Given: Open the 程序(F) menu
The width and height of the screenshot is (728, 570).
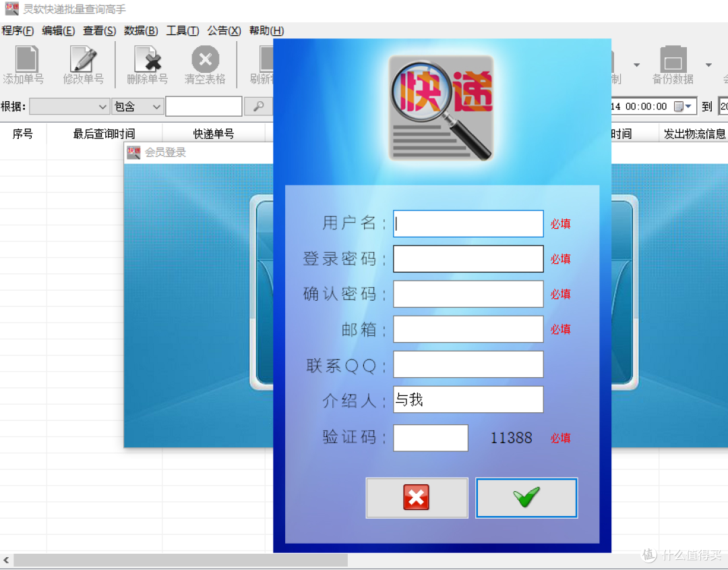Looking at the screenshot, I should pyautogui.click(x=18, y=30).
